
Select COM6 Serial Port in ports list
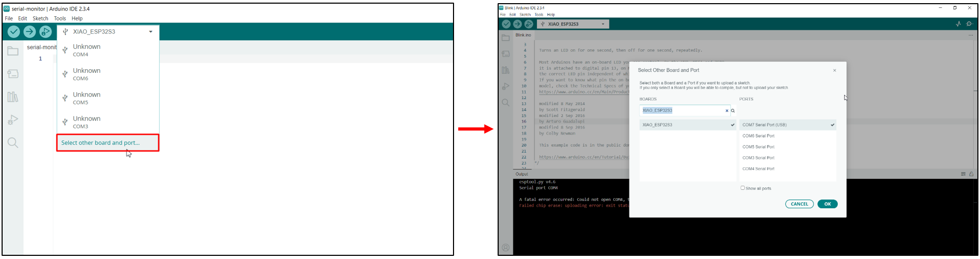point(787,136)
